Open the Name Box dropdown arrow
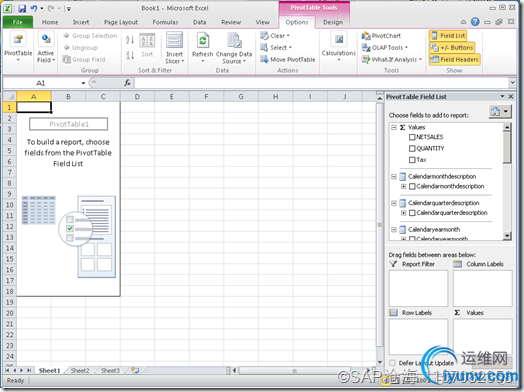This screenshot has width=524, height=392. 83,83
